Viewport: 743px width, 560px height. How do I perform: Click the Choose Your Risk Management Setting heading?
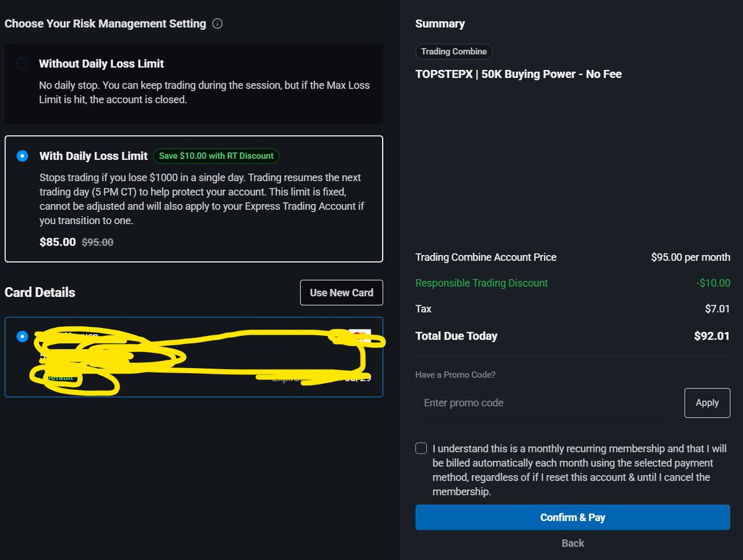click(105, 24)
